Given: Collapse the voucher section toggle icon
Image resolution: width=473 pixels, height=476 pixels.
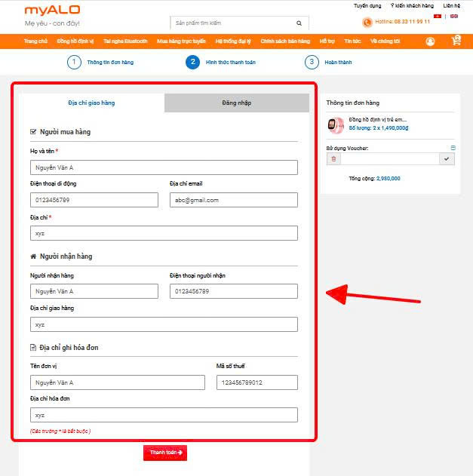Looking at the screenshot, I should (x=453, y=148).
